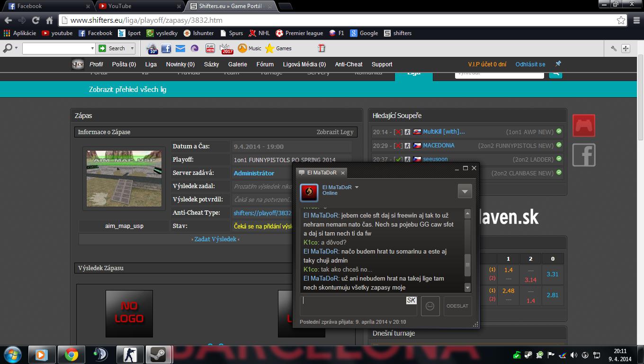The width and height of the screenshot is (644, 364).
Task: Click the Music toolbar icon
Action: [x=250, y=48]
